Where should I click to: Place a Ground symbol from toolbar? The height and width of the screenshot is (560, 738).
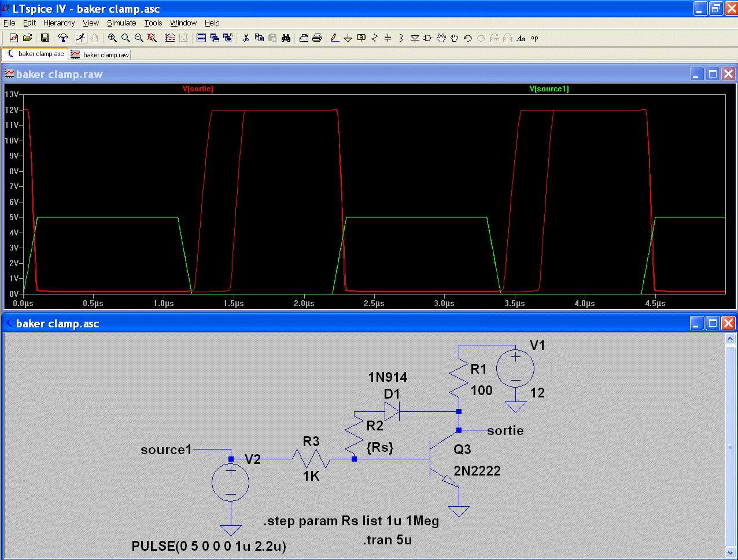coord(348,38)
